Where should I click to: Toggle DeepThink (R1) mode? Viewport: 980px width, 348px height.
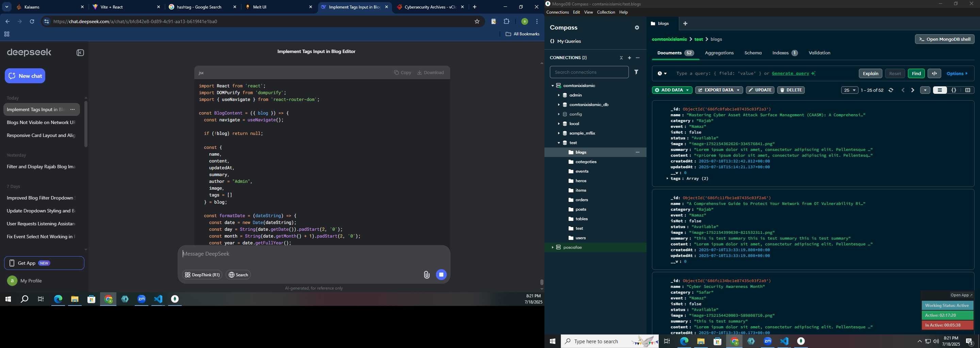tap(202, 275)
